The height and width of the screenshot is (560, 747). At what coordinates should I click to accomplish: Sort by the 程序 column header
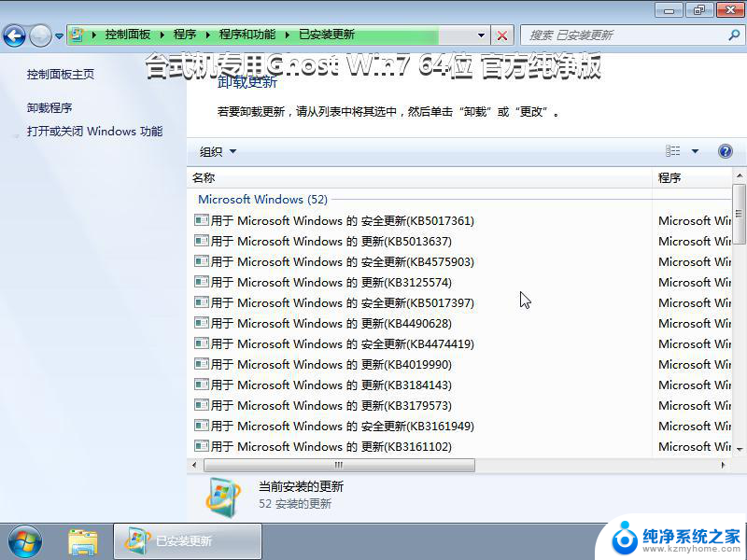click(x=692, y=178)
